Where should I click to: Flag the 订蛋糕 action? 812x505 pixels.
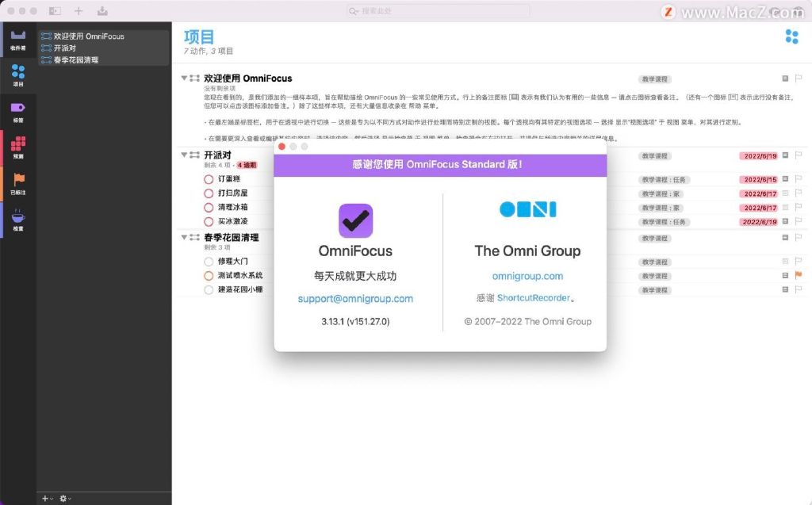(x=798, y=178)
